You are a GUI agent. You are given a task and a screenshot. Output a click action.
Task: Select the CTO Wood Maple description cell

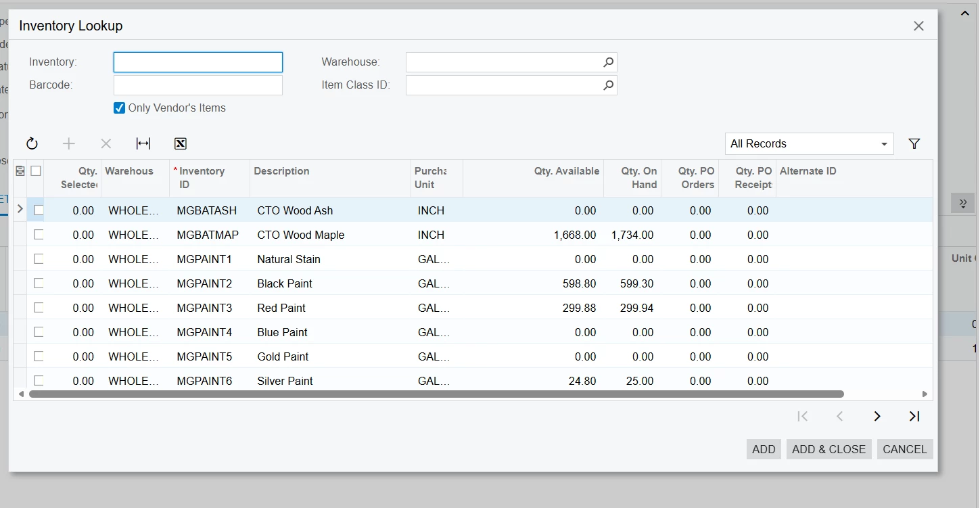coord(330,235)
